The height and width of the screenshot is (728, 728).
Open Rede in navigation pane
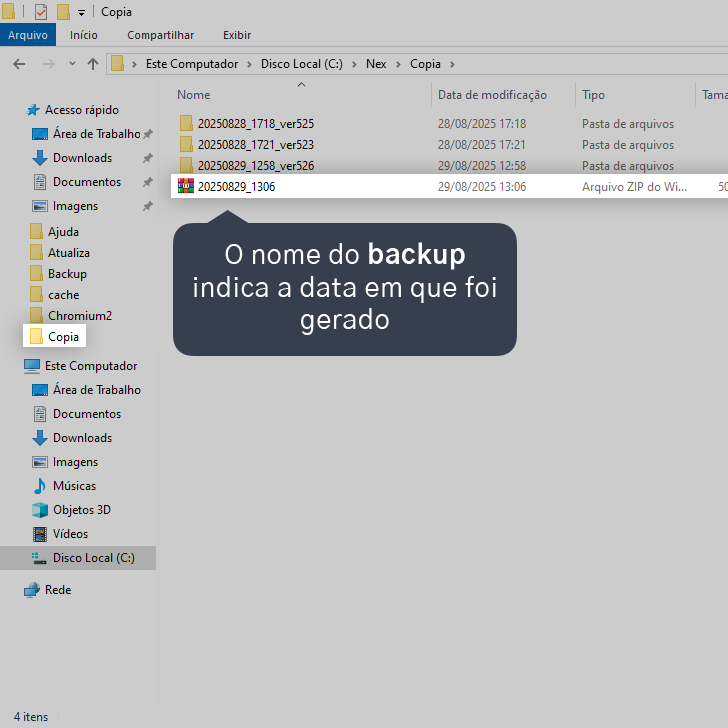point(58,590)
